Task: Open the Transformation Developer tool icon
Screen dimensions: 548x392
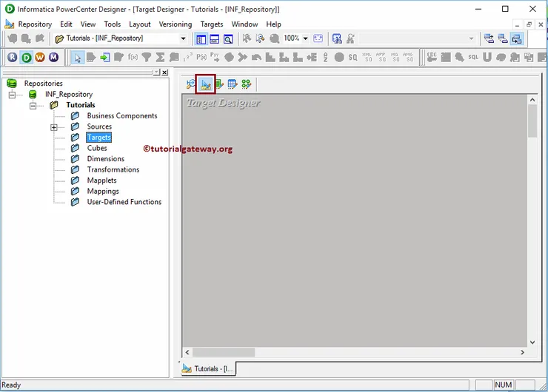Action: [219, 84]
